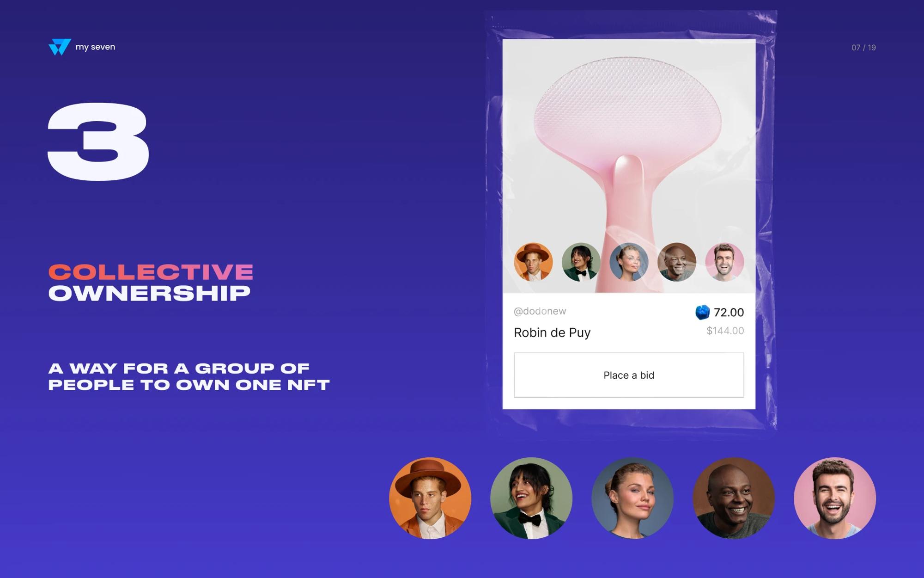Click the my seven triangle logo icon
Viewport: 924px width, 578px height.
[x=60, y=47]
